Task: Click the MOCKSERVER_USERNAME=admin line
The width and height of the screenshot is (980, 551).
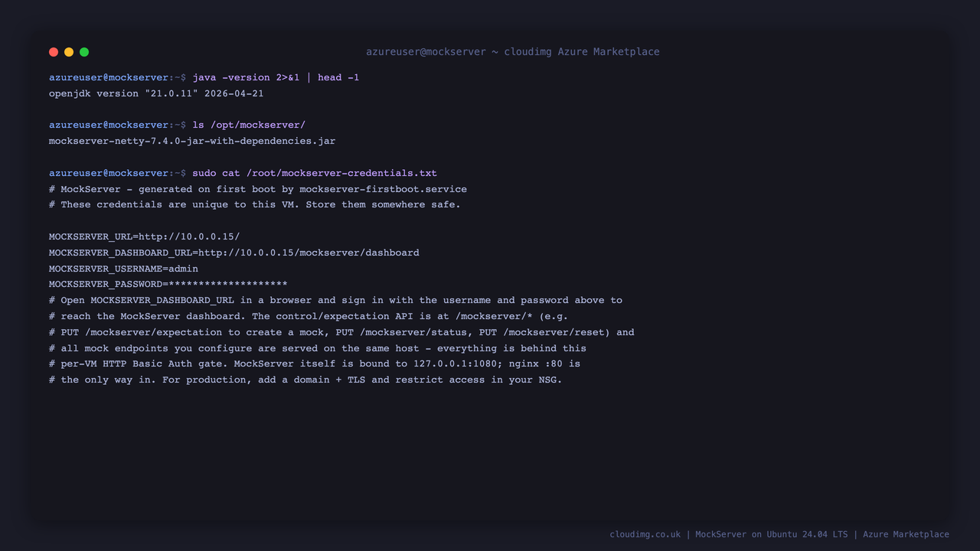Action: click(x=123, y=269)
